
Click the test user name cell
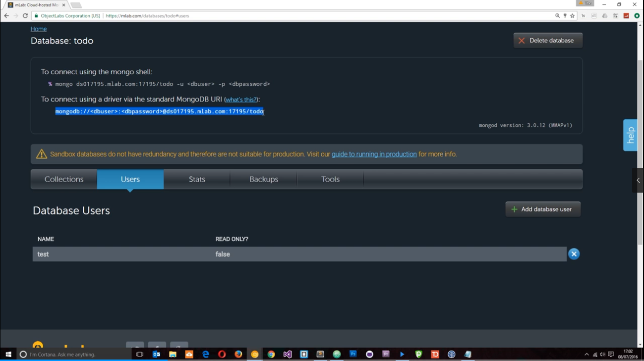click(x=43, y=254)
